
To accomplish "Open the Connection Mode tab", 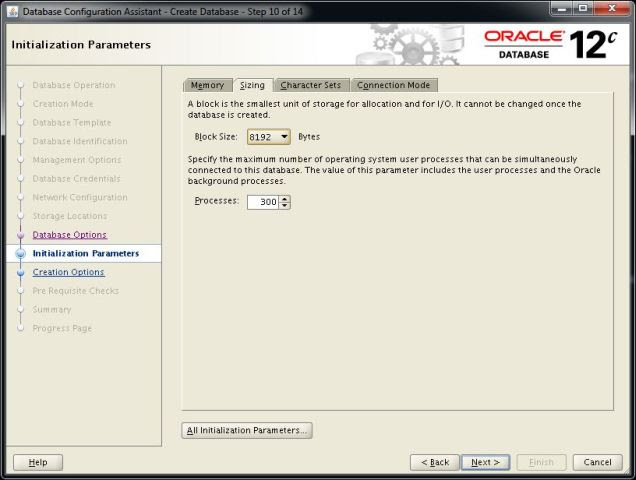I will coord(393,85).
